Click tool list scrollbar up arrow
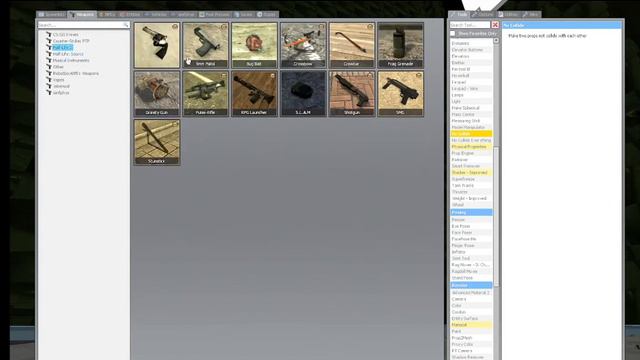 click(496, 40)
